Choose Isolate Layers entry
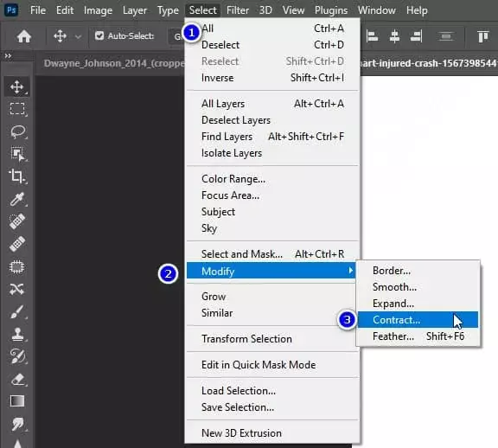The height and width of the screenshot is (448, 498). (x=272, y=153)
